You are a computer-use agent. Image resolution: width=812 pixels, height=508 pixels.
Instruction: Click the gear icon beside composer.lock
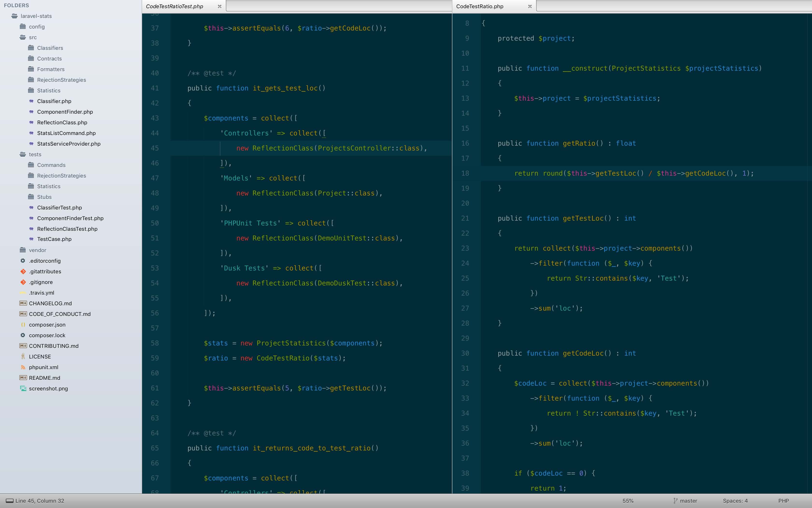click(x=23, y=335)
